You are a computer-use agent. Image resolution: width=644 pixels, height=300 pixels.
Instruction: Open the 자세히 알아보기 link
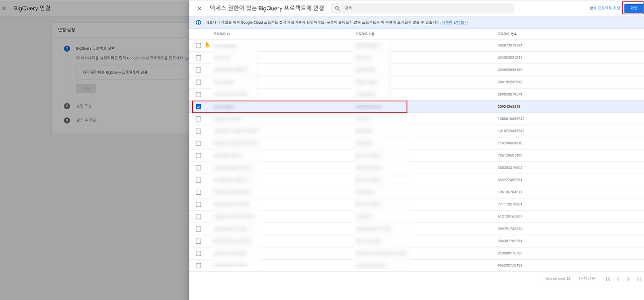(455, 23)
